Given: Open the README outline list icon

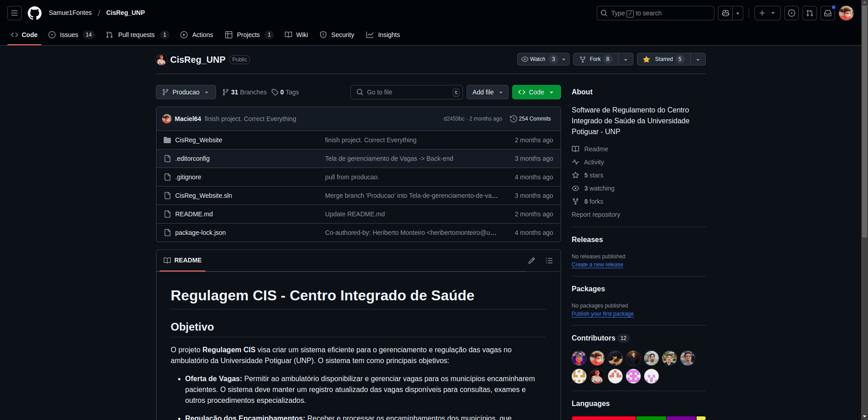Looking at the screenshot, I should pos(549,261).
